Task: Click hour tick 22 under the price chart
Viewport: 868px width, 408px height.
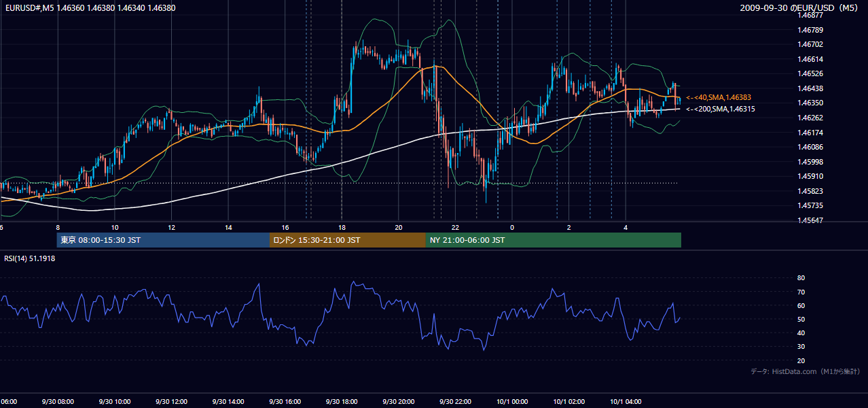Action: [x=455, y=227]
